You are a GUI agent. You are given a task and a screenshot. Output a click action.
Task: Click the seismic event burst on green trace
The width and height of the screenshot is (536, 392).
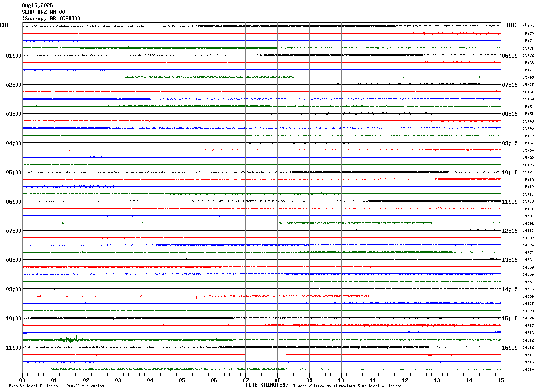(68, 339)
